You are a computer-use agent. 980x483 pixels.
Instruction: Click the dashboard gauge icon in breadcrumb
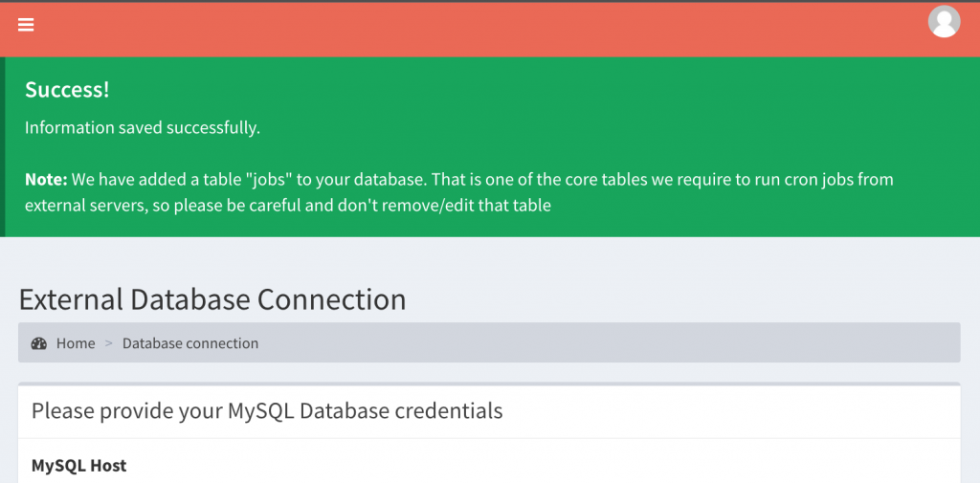[38, 343]
